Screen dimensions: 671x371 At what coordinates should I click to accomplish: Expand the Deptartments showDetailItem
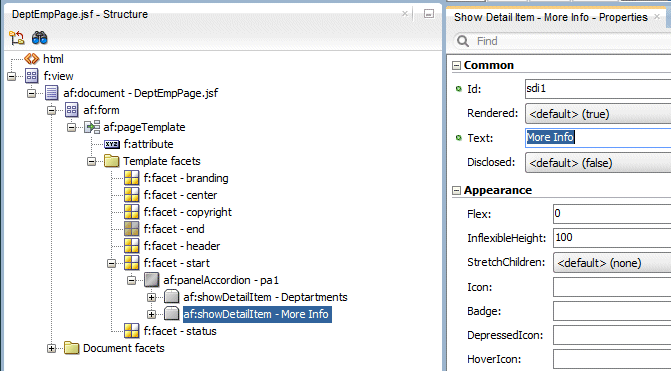[x=151, y=297]
